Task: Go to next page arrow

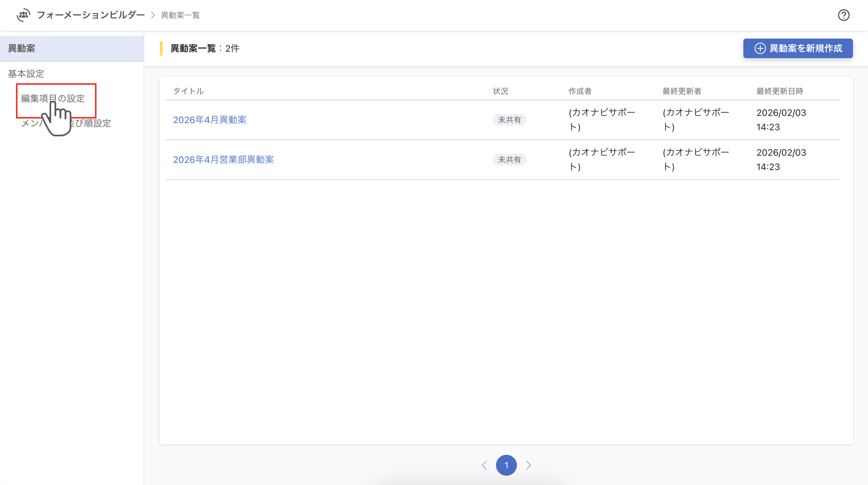Action: 528,465
